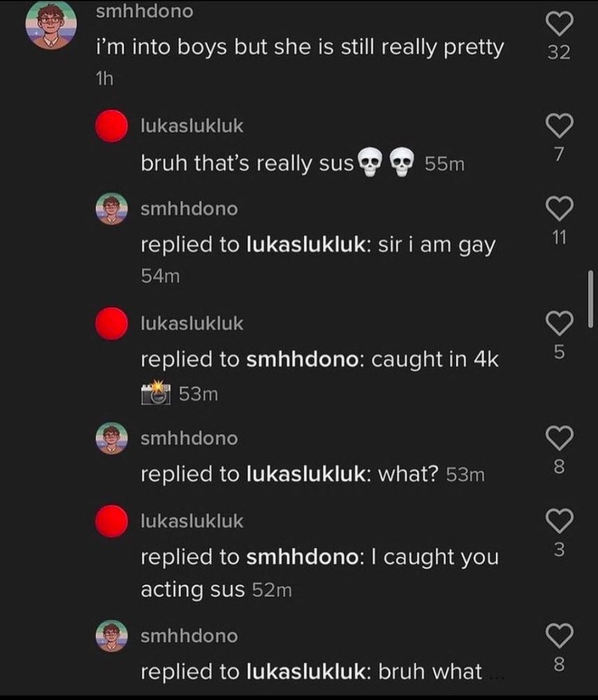
Task: Click the comments scrollbar handle
Action: click(x=591, y=300)
